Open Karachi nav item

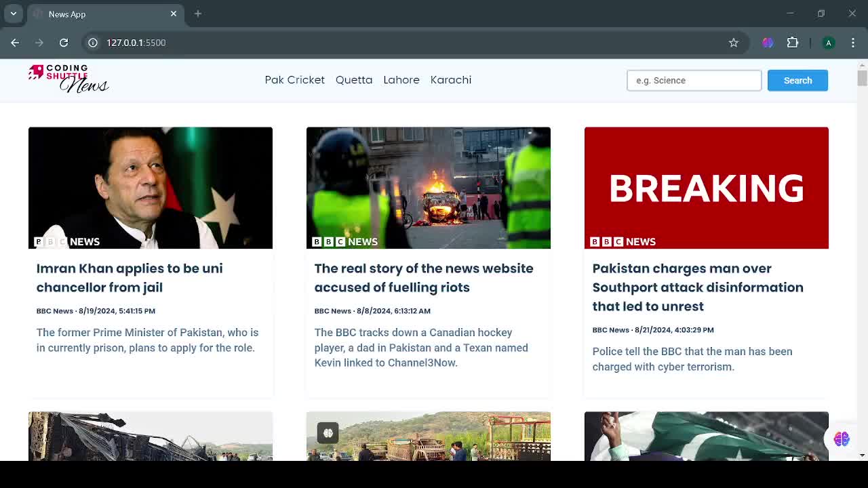451,80
